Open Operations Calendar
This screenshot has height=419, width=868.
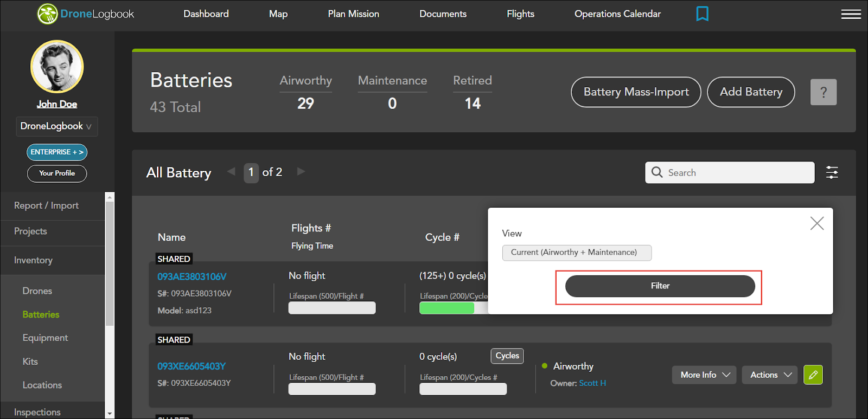tap(617, 14)
